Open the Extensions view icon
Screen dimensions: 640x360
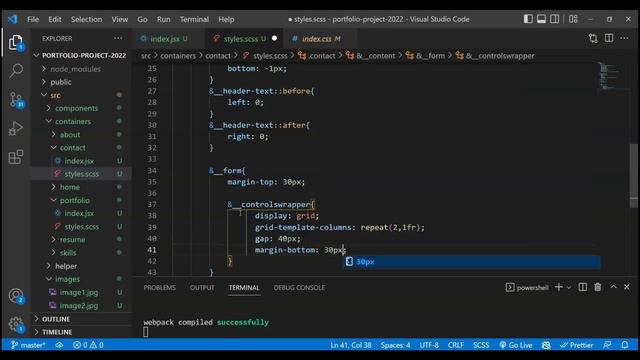16,157
